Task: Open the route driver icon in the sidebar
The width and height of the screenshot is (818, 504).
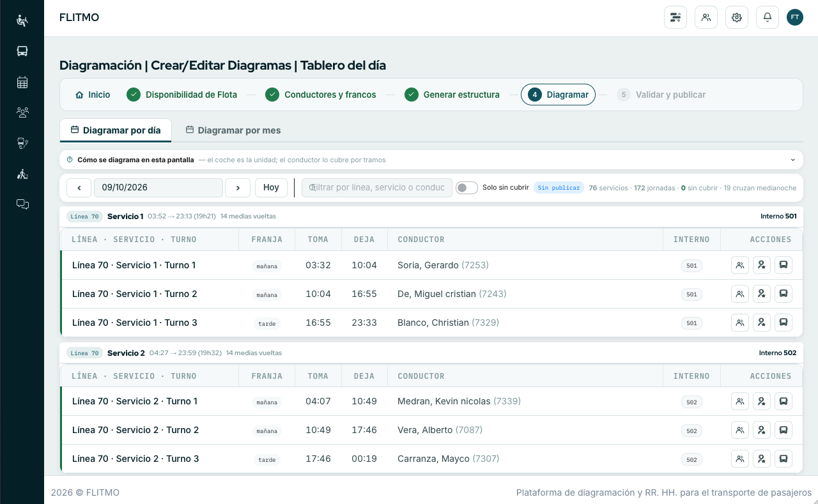Action: 22,143
